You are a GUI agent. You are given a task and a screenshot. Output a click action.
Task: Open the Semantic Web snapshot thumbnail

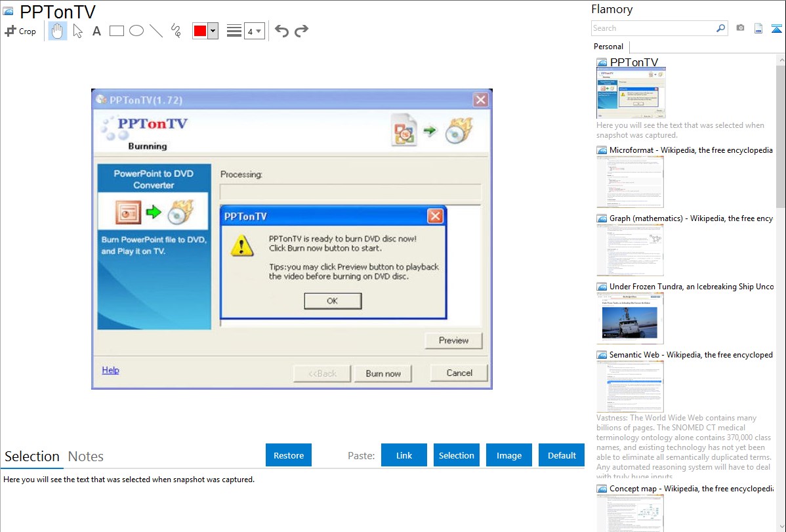pyautogui.click(x=630, y=386)
